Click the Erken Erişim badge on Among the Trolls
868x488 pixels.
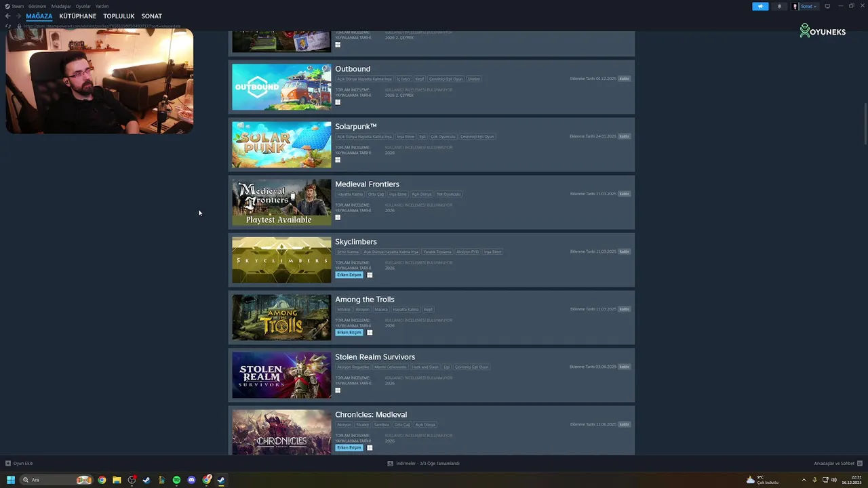(349, 333)
